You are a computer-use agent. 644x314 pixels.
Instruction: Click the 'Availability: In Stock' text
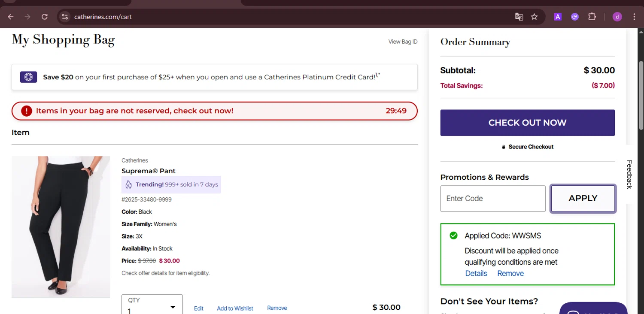point(147,248)
